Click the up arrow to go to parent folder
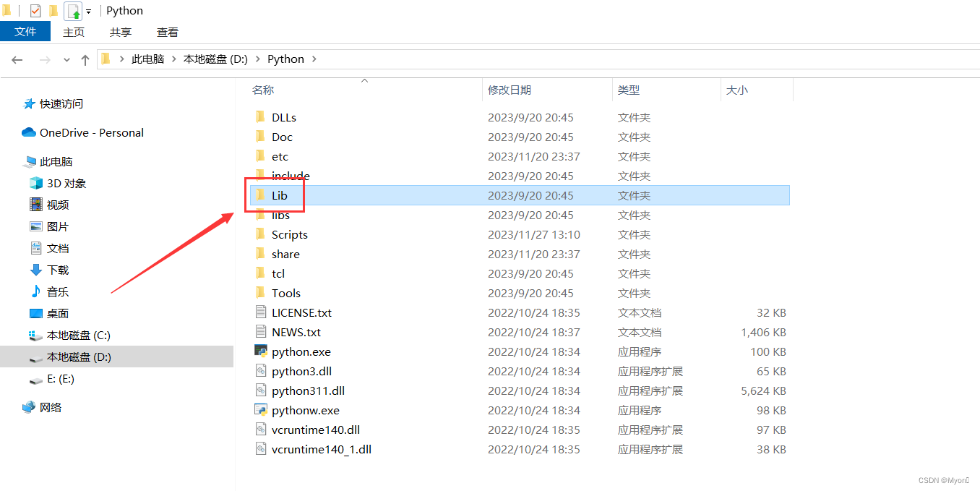 (85, 59)
